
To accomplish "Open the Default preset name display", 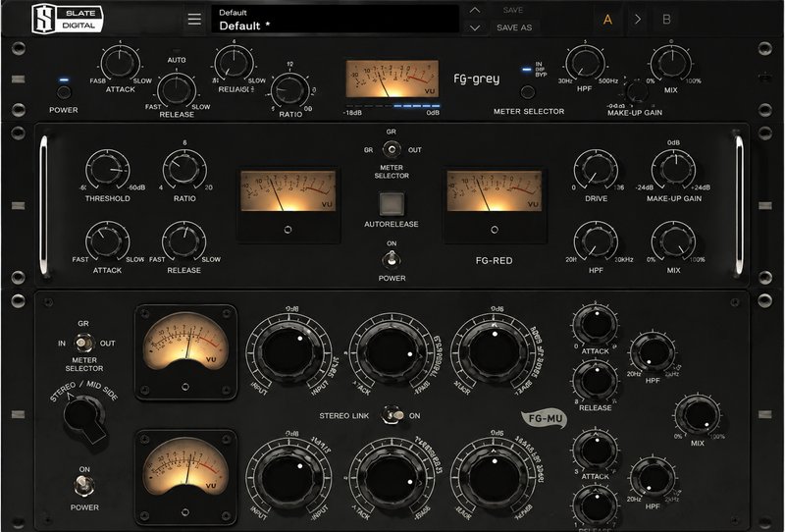I will coord(335,20).
